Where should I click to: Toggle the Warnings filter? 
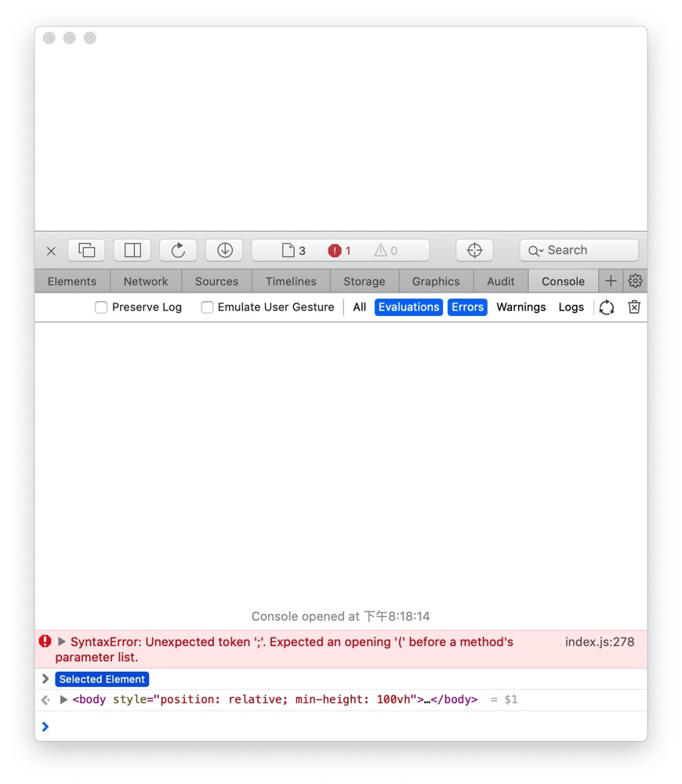[x=521, y=307]
